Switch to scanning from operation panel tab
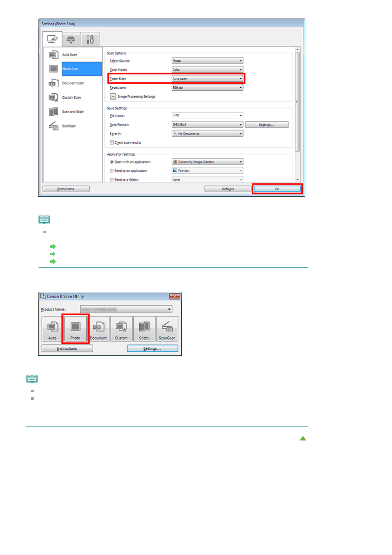The height and width of the screenshot is (555, 392). pyautogui.click(x=71, y=40)
